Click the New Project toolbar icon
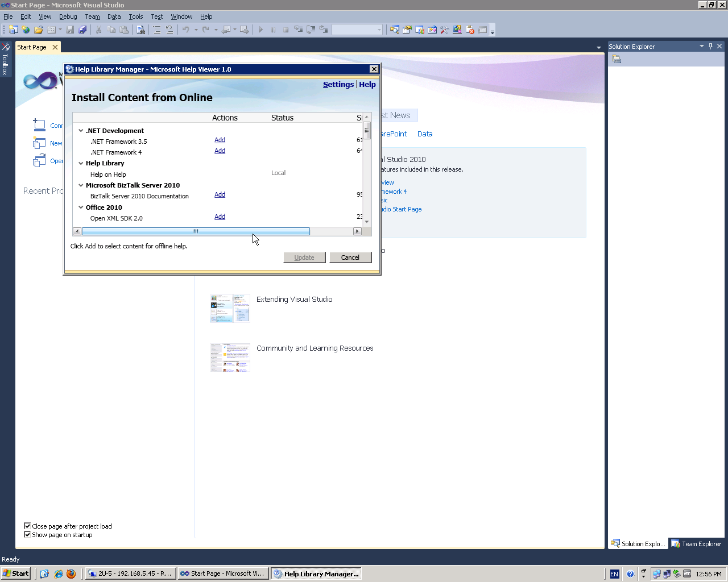Screen dimensions: 728x582 pyautogui.click(x=13, y=30)
